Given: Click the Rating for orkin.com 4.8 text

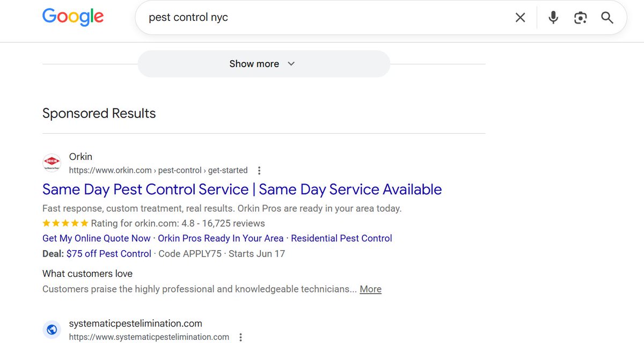Looking at the screenshot, I should [178, 223].
